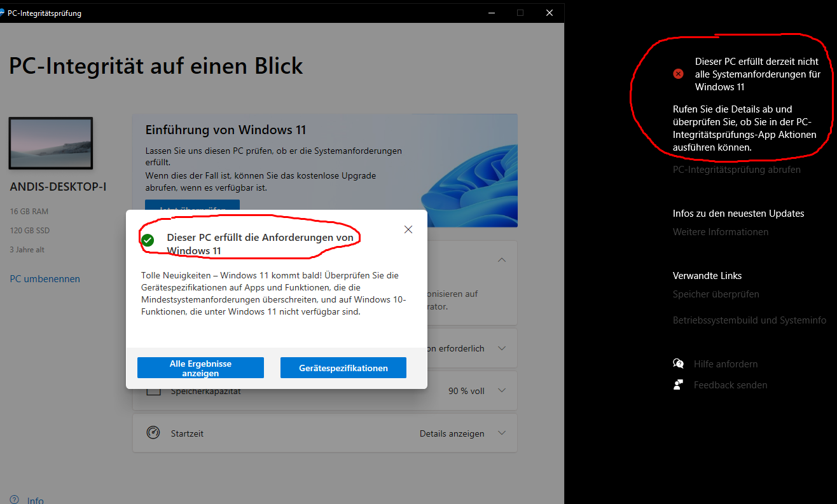Open Weitere Informationen link
Screen dimensions: 837x504
[x=721, y=232]
